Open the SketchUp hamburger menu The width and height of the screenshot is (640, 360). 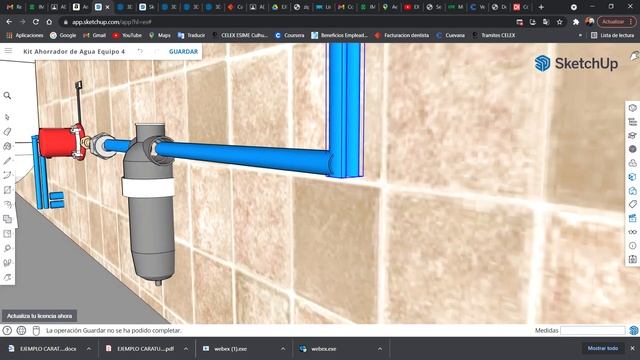point(8,51)
